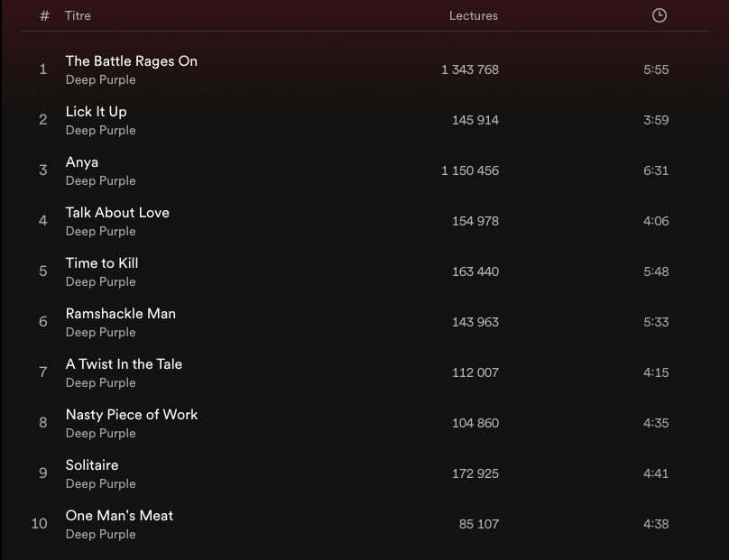Open Deep Purple artist link under Anya
The height and width of the screenshot is (560, 729).
[x=100, y=181]
